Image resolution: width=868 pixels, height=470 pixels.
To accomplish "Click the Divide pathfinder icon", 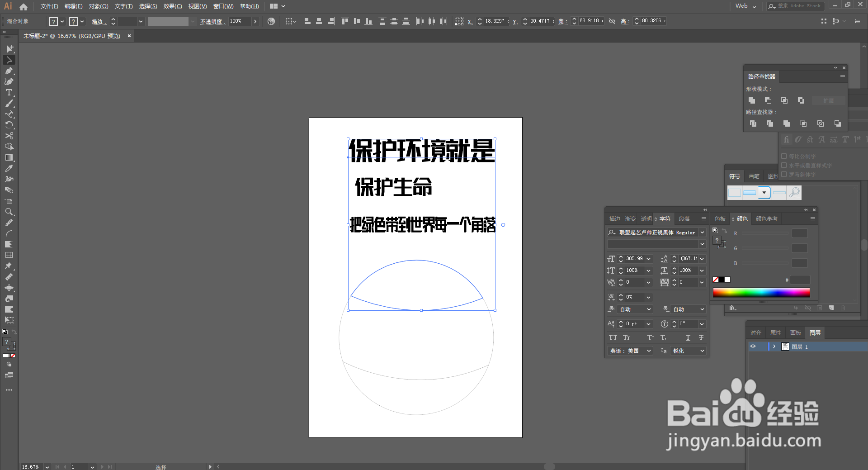I will tap(753, 123).
